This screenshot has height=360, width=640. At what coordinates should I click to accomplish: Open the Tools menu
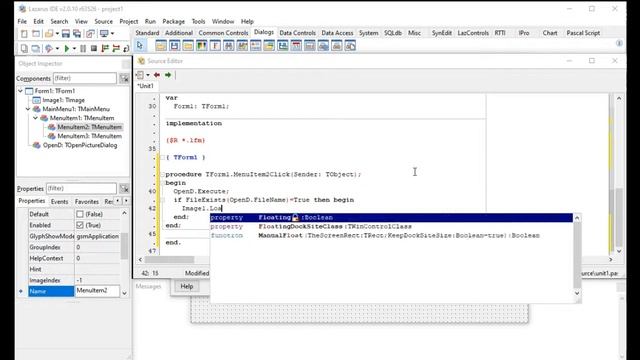coord(198,21)
